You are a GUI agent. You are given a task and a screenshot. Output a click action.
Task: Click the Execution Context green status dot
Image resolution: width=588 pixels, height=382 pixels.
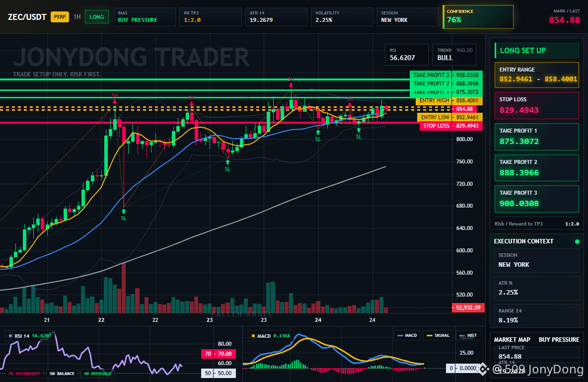(577, 241)
